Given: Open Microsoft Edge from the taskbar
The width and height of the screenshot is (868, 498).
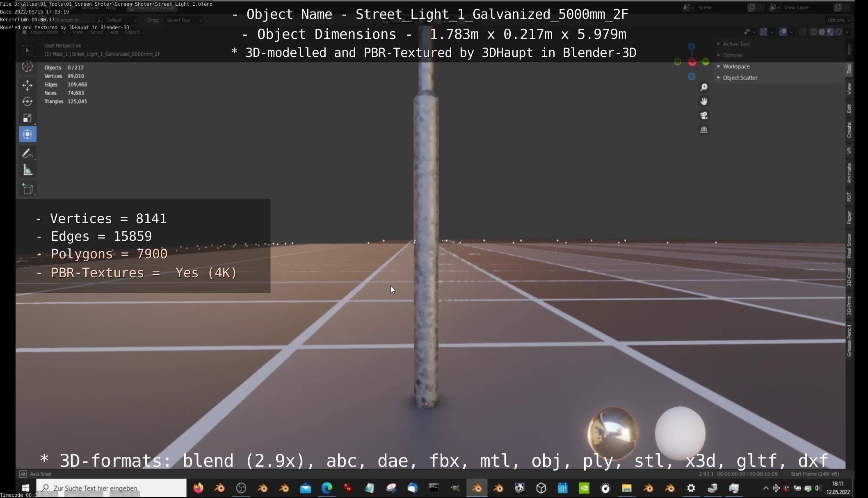Looking at the screenshot, I should 327,488.
